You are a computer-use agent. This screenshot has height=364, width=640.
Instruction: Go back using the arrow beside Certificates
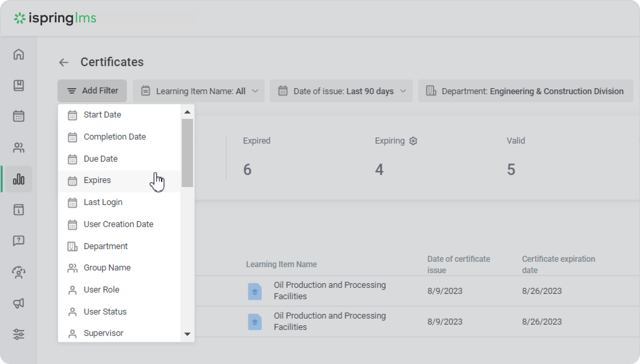coord(63,62)
